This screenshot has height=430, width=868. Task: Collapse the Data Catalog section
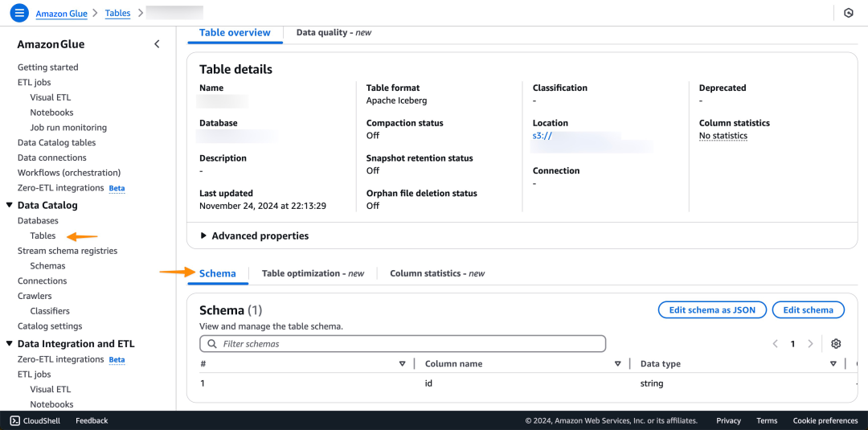(9, 205)
